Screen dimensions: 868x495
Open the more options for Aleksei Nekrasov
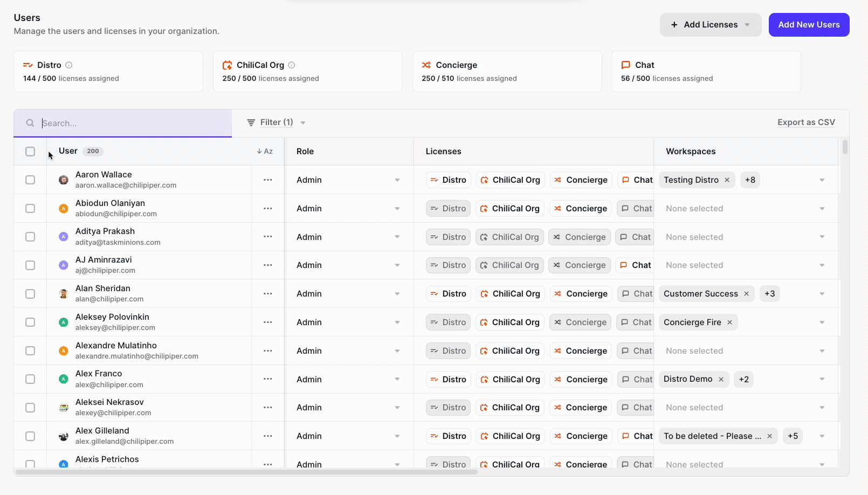268,407
